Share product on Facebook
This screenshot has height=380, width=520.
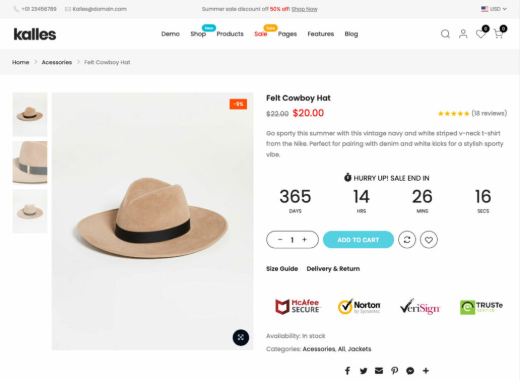347,371
